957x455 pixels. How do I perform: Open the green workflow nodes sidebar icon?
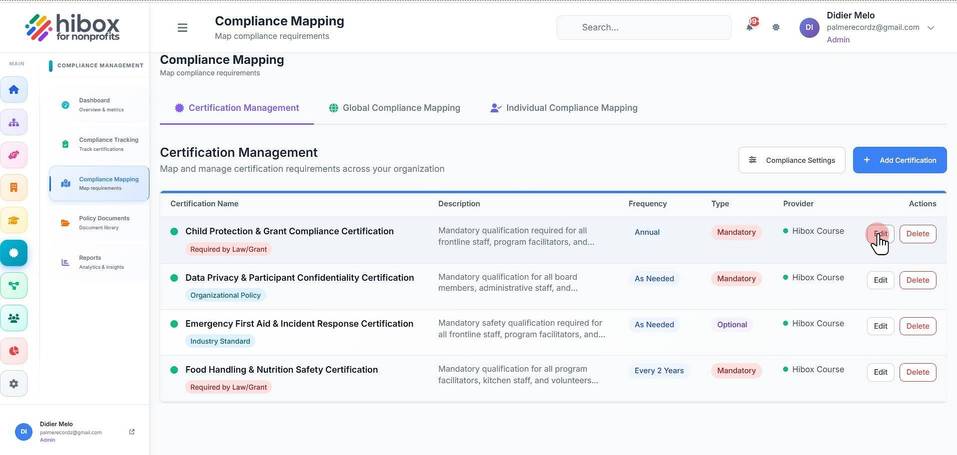pos(13,285)
